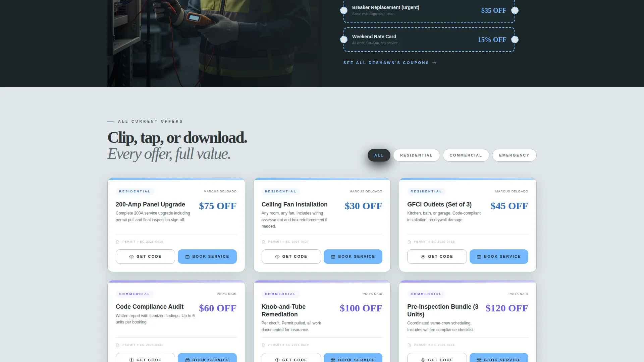
Task: Click the arrow icon after See All Deshawn's Coupons
Action: pos(435,63)
